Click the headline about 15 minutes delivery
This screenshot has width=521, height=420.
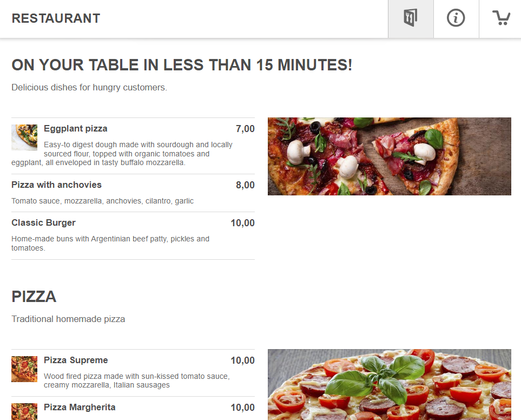[181, 64]
